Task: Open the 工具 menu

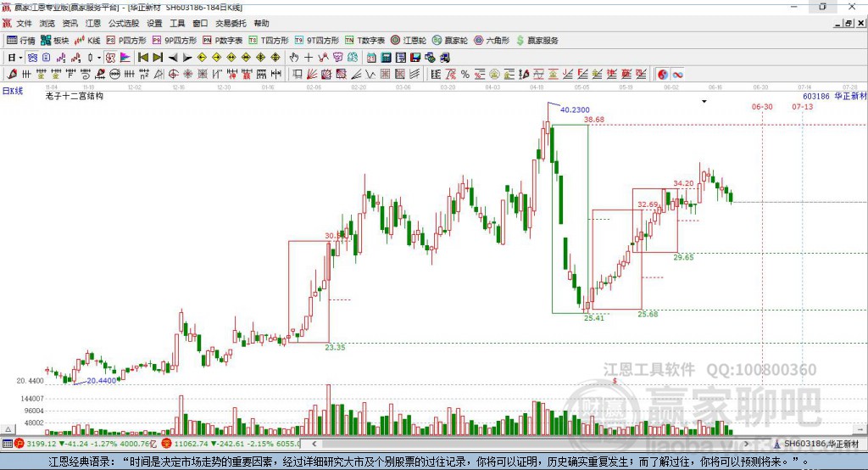Action: 177,23
